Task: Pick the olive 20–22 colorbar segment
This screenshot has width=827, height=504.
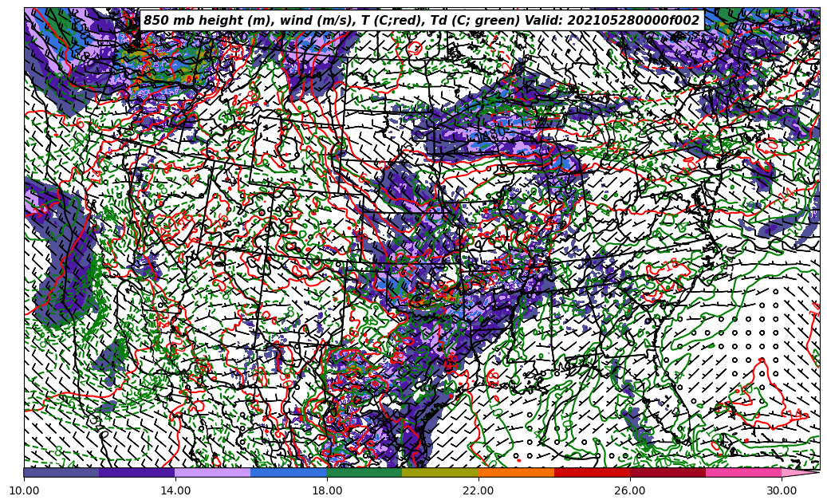Action: pos(440,472)
